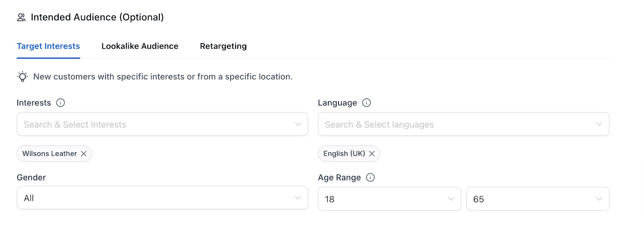Open the maximum age dropdown showing 65
Viewport: 644px width, 229px height.
[x=537, y=199]
